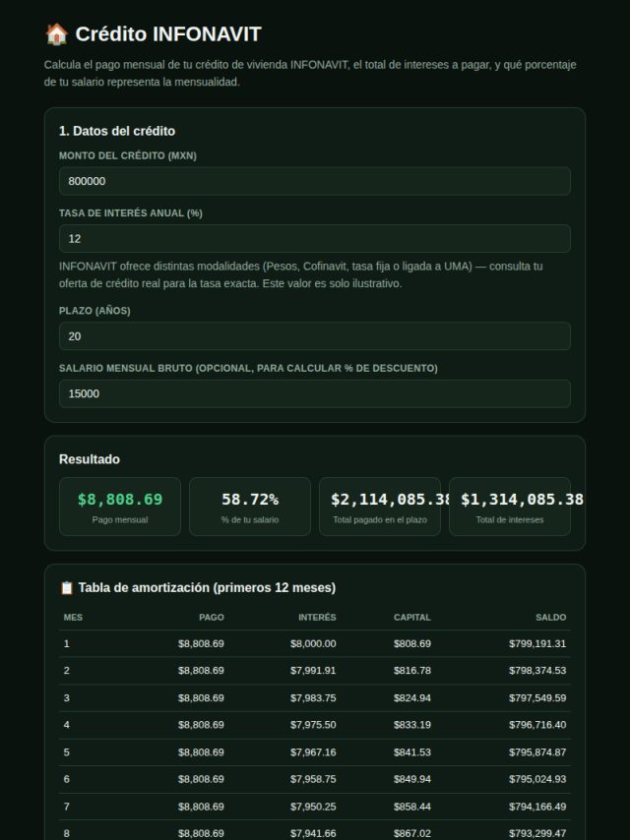Select amortization row for month 1

315,644
